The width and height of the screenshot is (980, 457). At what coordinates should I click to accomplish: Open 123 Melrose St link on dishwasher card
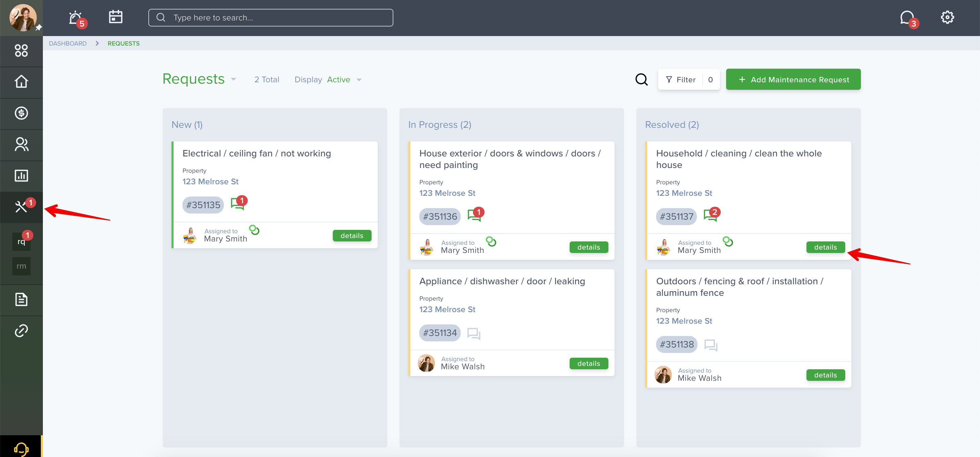tap(447, 309)
